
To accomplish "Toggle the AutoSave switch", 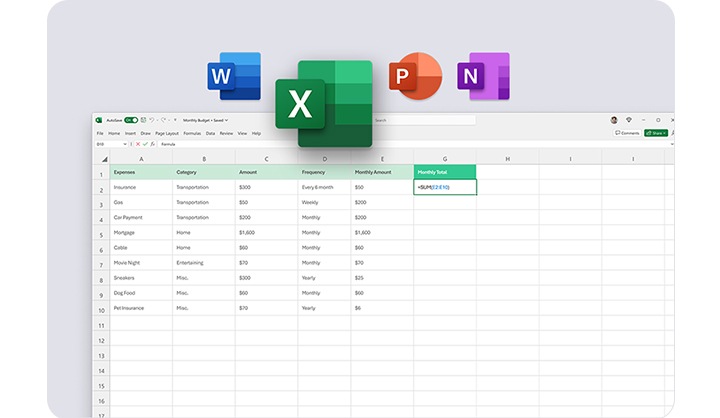I will point(131,120).
